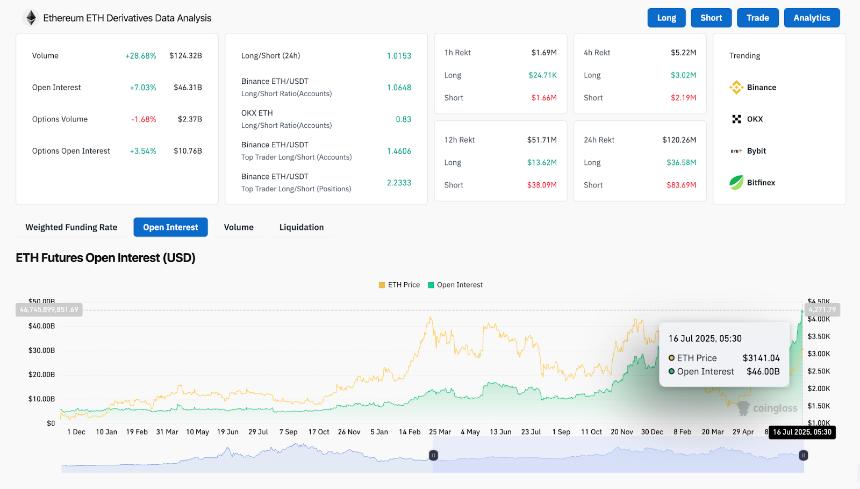This screenshot has width=860, height=489.
Task: Click the Bybit logo in Trending
Action: (736, 151)
